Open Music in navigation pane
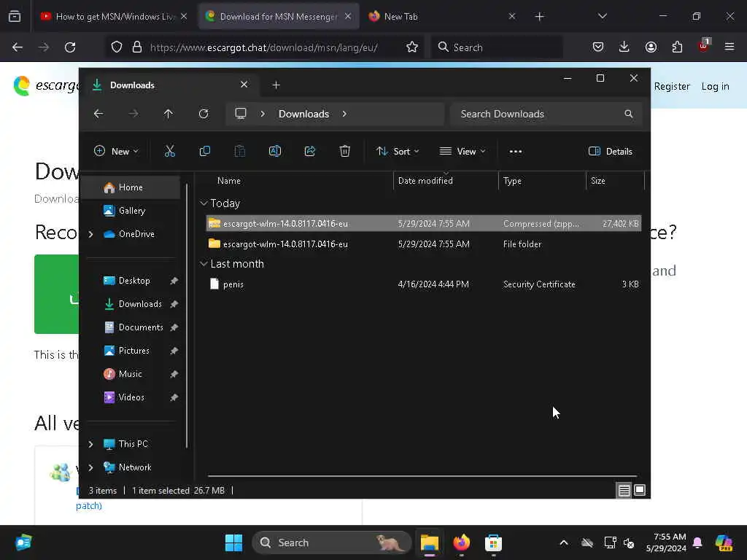747x560 pixels. pyautogui.click(x=130, y=374)
